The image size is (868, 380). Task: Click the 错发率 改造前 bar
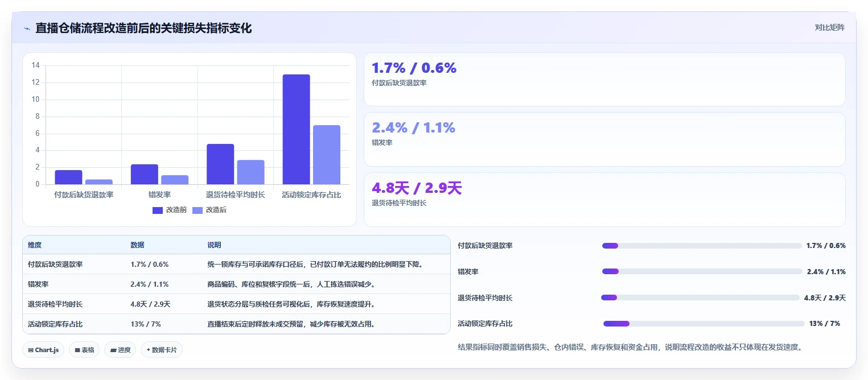pos(145,174)
